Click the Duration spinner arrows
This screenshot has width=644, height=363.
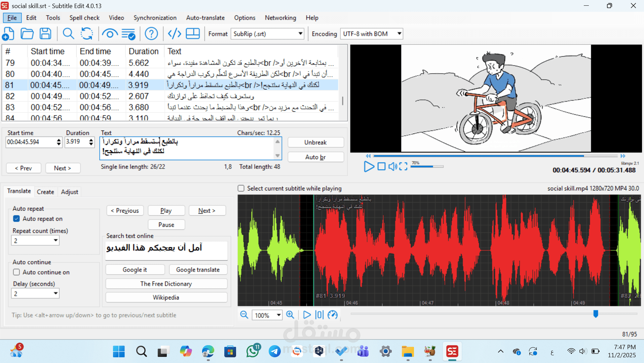(x=91, y=142)
